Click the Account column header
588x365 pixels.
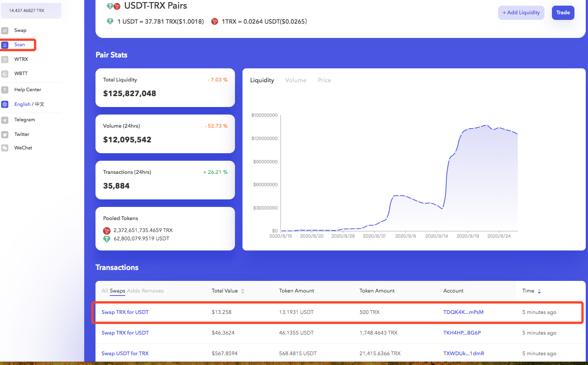click(453, 291)
